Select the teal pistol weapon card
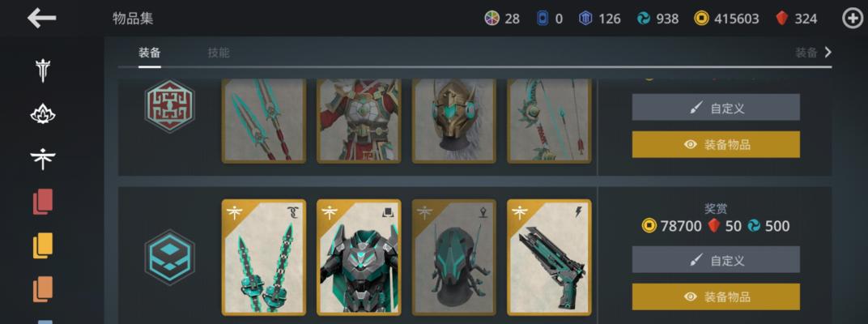The image size is (868, 324). point(549,257)
